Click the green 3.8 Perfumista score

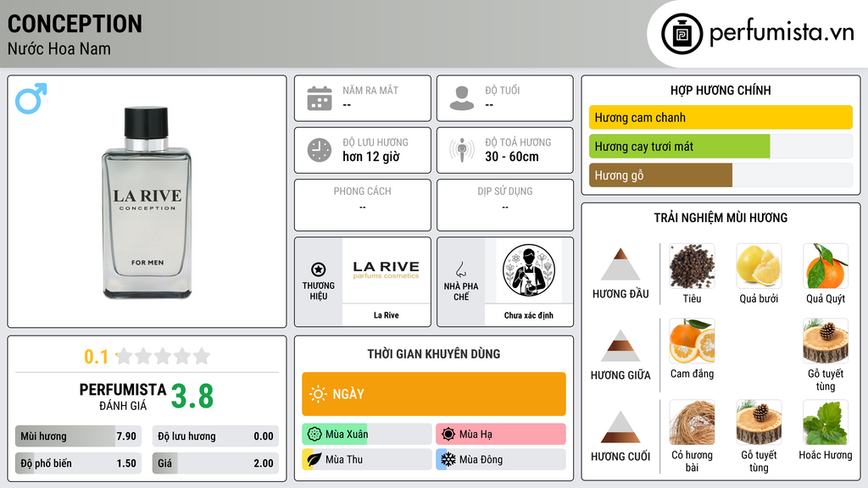pyautogui.click(x=192, y=396)
